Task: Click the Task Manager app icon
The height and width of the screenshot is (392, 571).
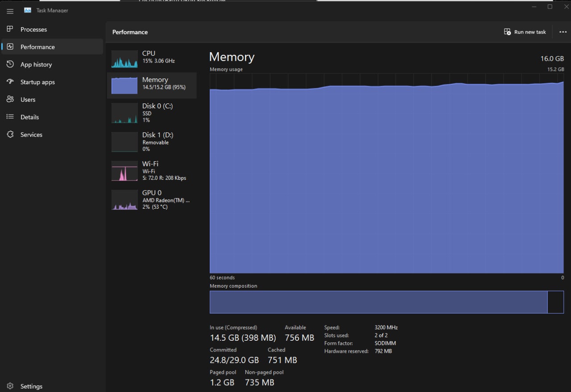Action: click(x=28, y=10)
